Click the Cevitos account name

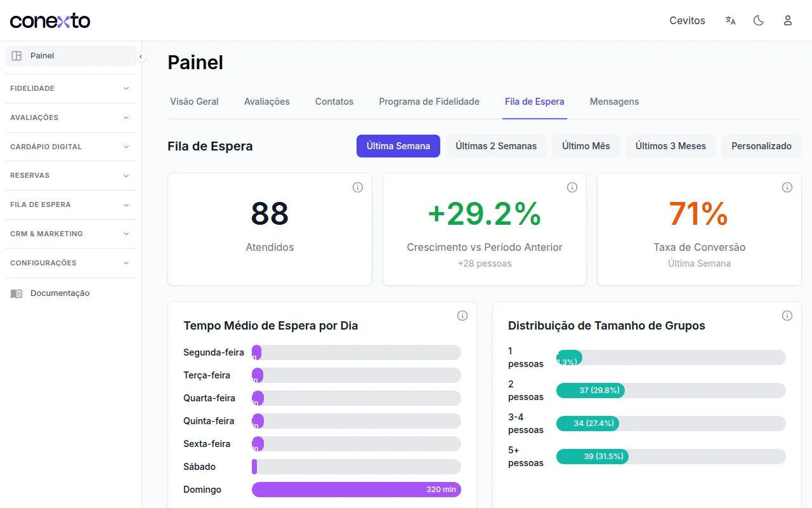pos(687,20)
